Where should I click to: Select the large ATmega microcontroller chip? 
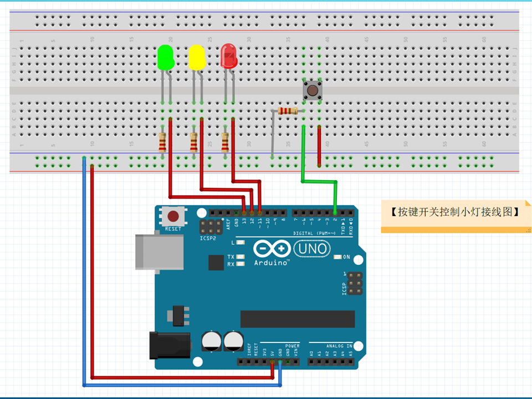click(x=298, y=319)
